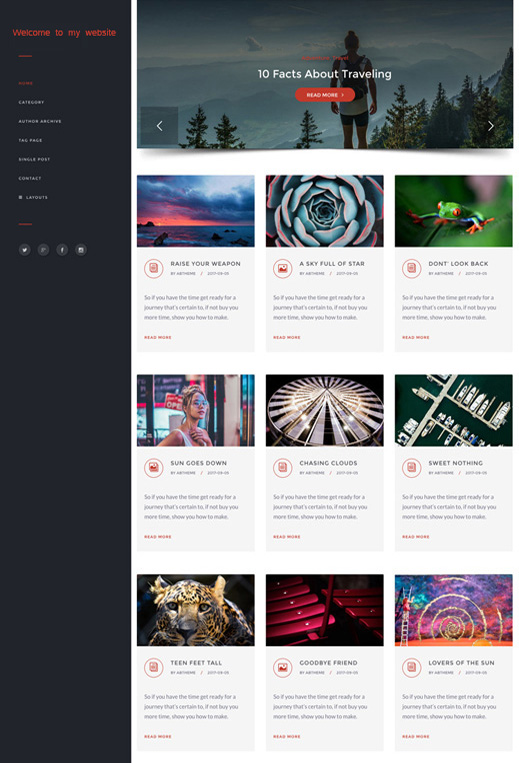This screenshot has width=519, height=763.
Task: Open the Author Archive menu item
Action: coord(40,121)
